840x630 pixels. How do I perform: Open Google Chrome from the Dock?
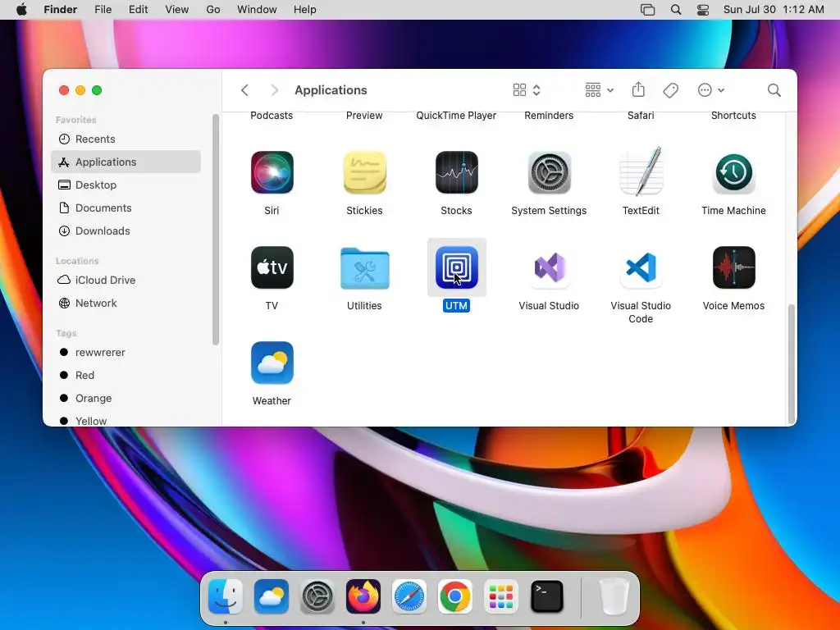455,596
